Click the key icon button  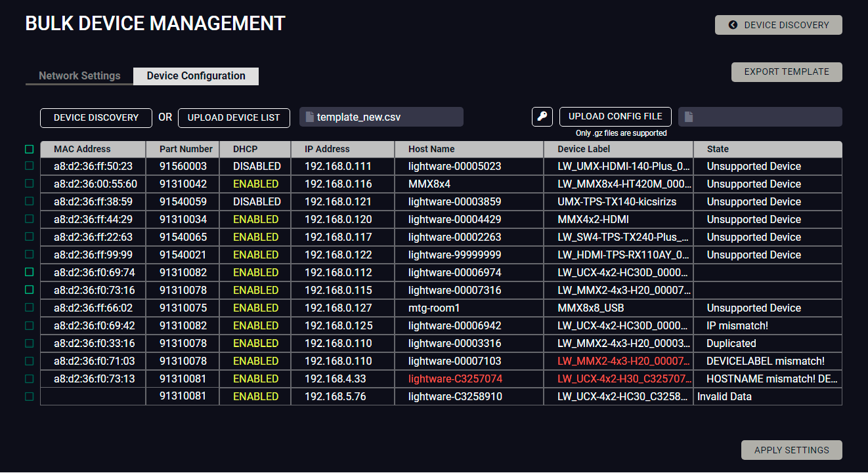pyautogui.click(x=542, y=117)
